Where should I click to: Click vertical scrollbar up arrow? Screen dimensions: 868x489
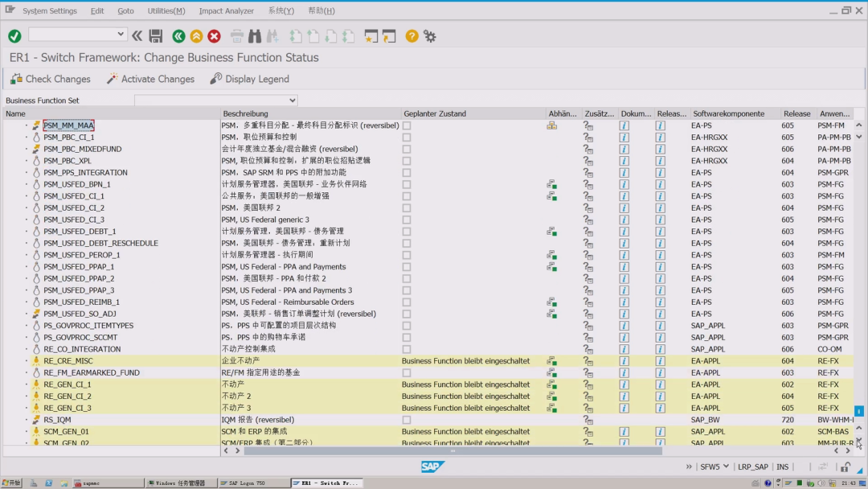point(858,125)
